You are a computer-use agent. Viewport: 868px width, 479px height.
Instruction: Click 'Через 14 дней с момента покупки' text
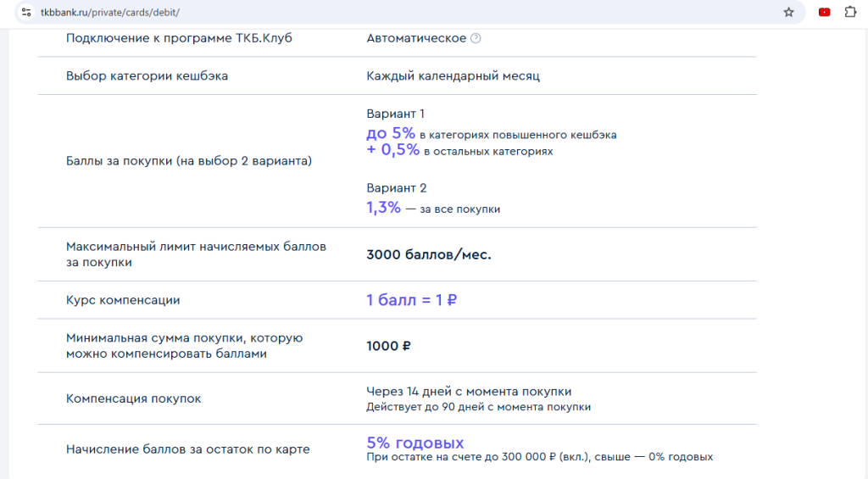tap(469, 392)
